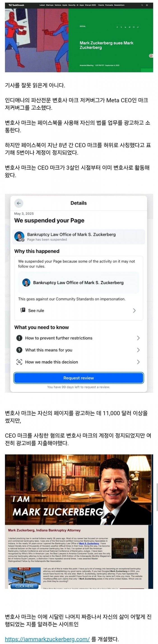This screenshot has height=644, width=158.
Task: Open the search icon in TechCrunch header
Action: click(142, 5)
